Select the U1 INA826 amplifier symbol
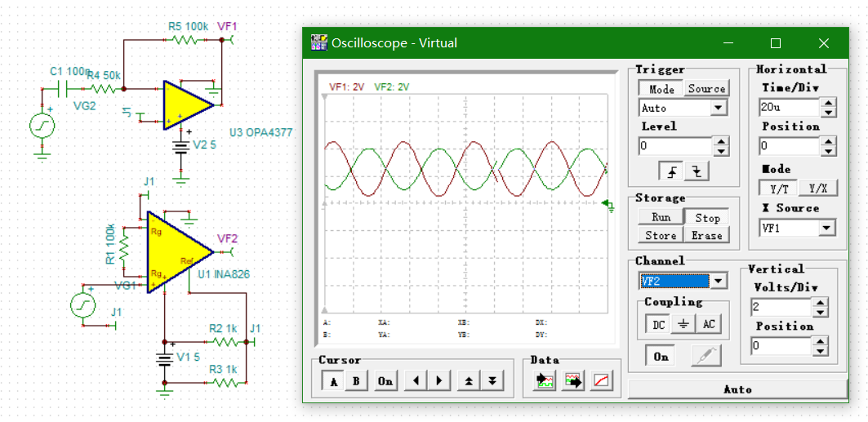This screenshot has height=422, width=868. click(x=180, y=251)
